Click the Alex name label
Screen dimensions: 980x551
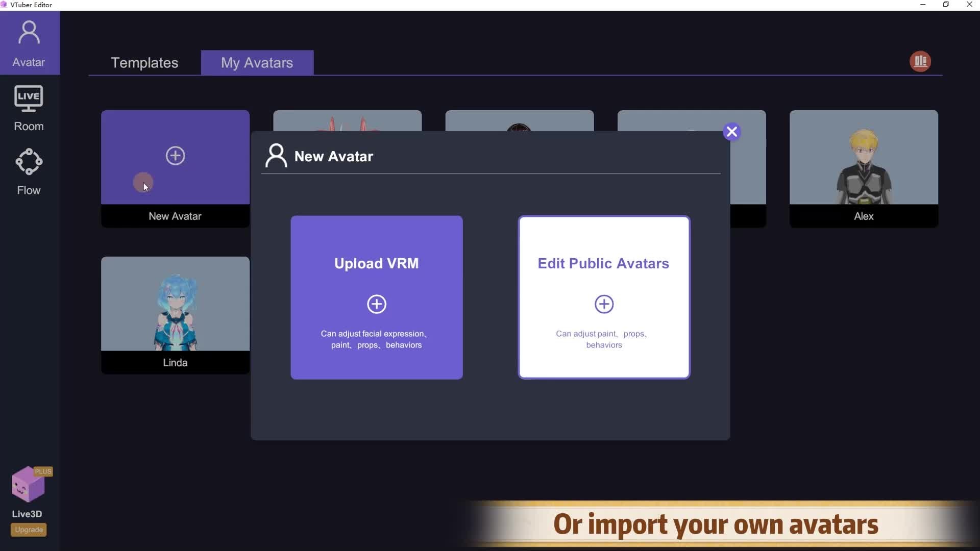click(863, 216)
